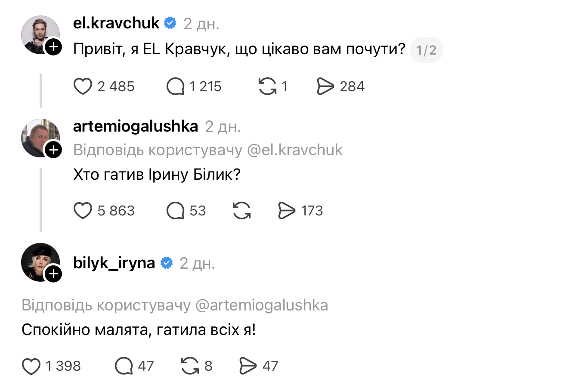The image size is (588, 387).
Task: Like bilyk_iryna's reply with the heart
Action: click(31, 366)
